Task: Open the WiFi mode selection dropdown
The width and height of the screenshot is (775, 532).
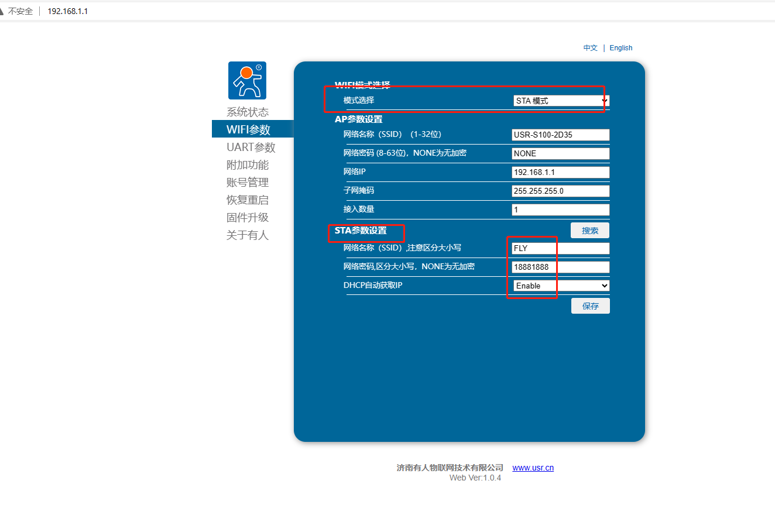Action: (561, 101)
